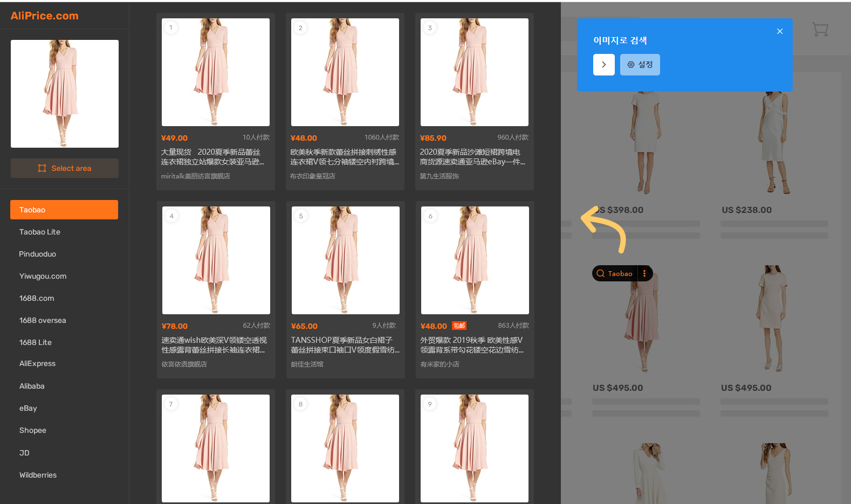Viewport: 851px width, 504px height.
Task: Click the US $495.00 price under the pink dress
Action: click(617, 388)
